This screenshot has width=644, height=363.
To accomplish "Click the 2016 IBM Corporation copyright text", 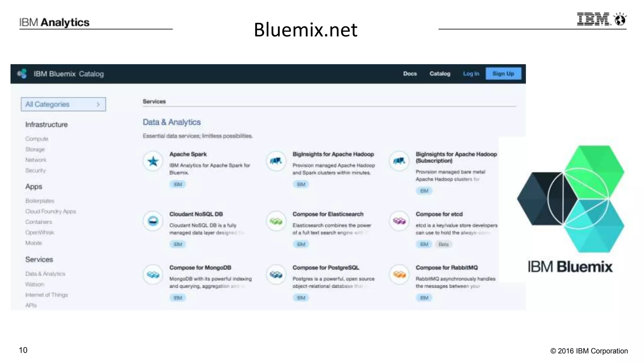I will pos(589,351).
